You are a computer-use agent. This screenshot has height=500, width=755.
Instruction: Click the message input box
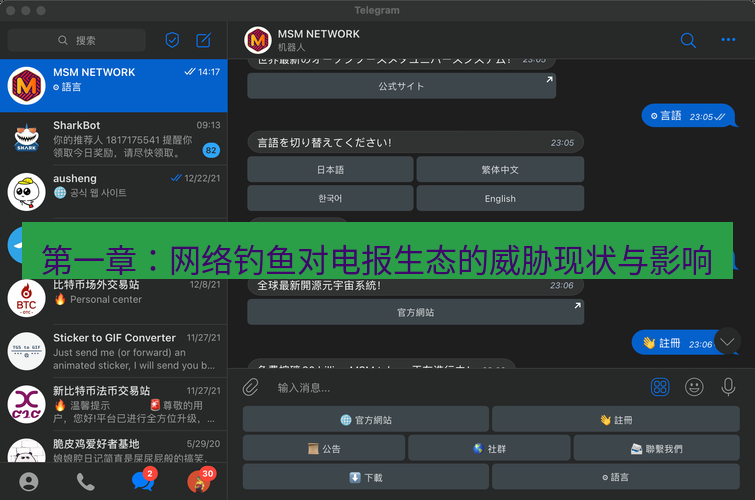coord(457,388)
